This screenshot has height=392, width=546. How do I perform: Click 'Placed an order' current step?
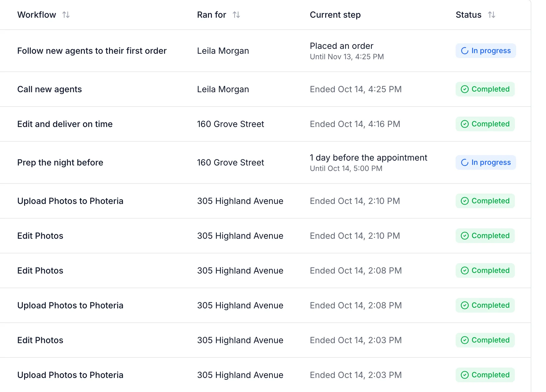(341, 46)
